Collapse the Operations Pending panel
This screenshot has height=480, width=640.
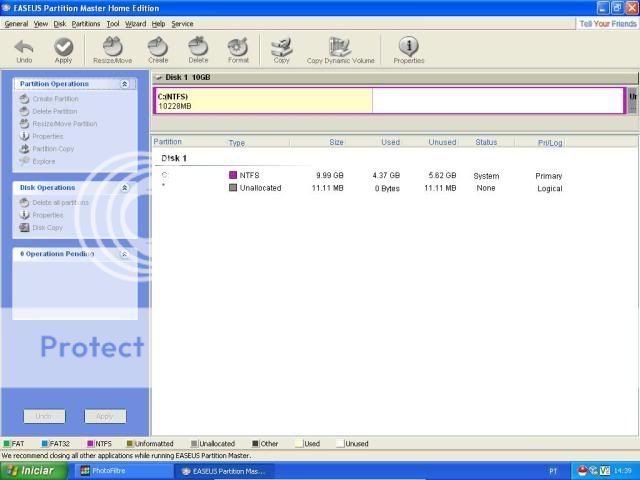pos(124,254)
